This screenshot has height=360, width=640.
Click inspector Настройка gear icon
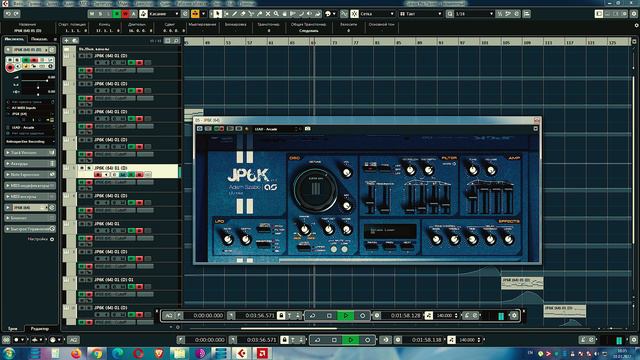(x=52, y=239)
